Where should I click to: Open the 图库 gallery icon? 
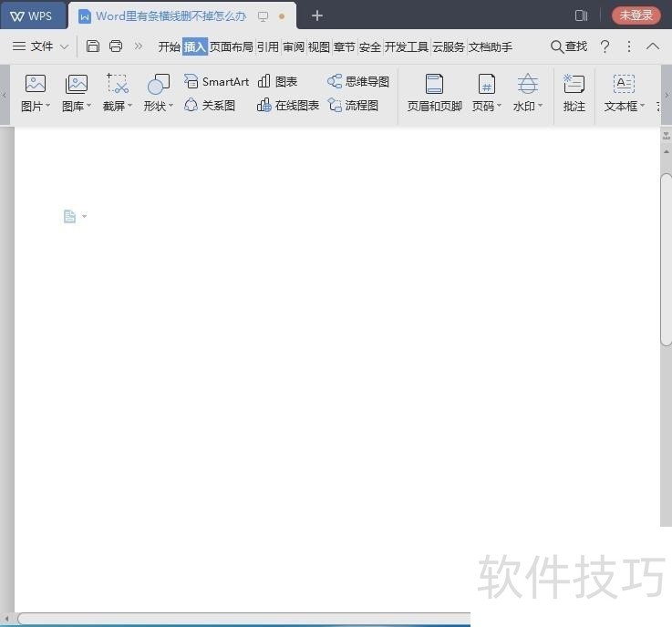click(77, 83)
